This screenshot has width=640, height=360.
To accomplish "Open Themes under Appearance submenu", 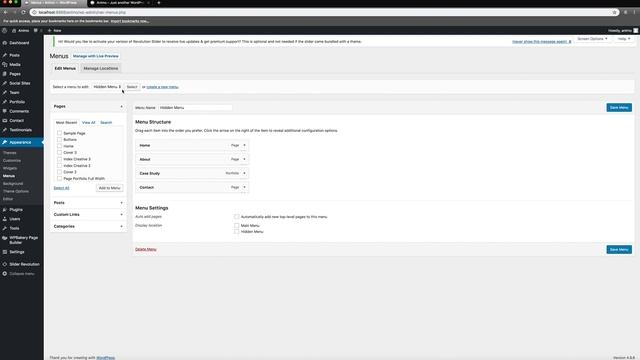I will 10,153.
